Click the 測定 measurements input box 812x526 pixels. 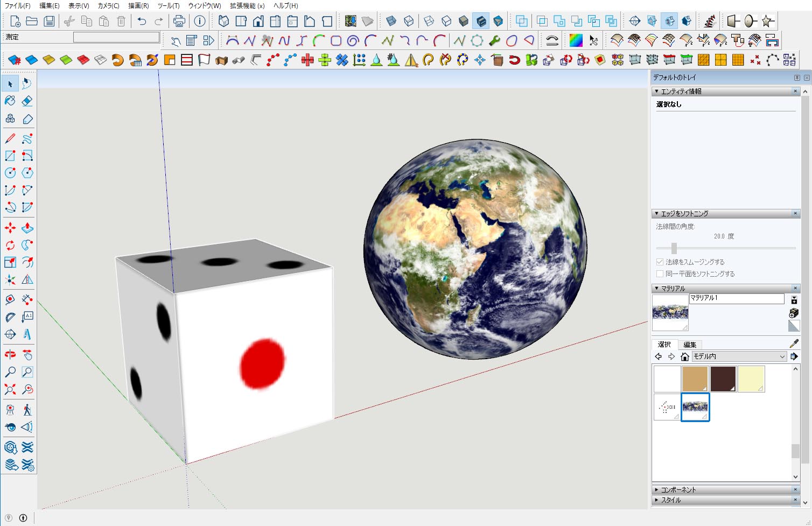pos(116,37)
